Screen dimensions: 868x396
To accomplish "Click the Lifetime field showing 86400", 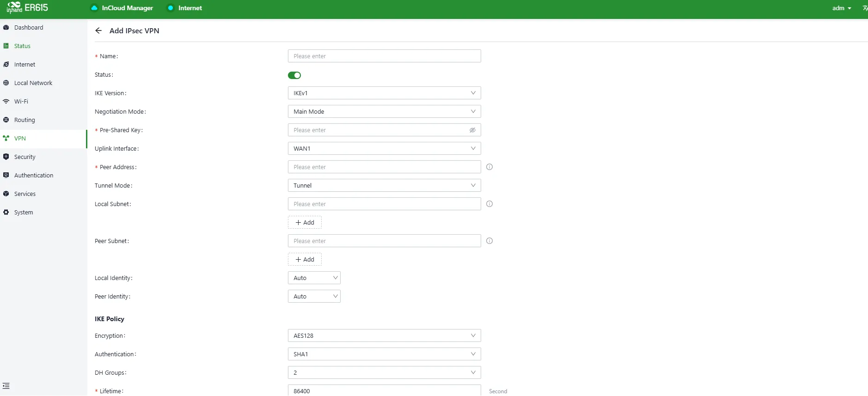I will click(384, 390).
